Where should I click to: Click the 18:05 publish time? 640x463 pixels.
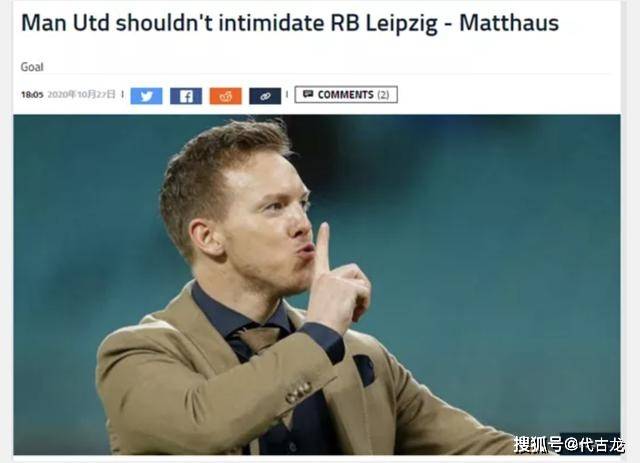[x=32, y=95]
